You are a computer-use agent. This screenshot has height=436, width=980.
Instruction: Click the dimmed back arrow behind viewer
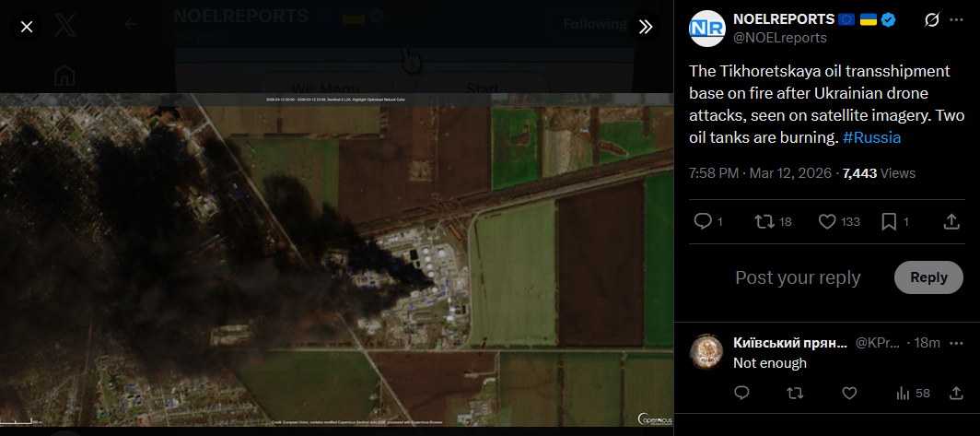[x=131, y=24]
